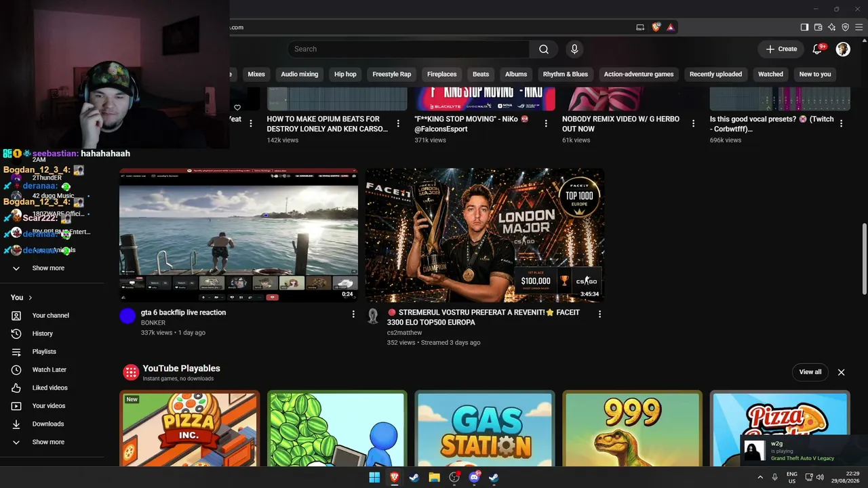Select the Fireplaces chip
Screen dimensions: 868x488
pos(442,74)
